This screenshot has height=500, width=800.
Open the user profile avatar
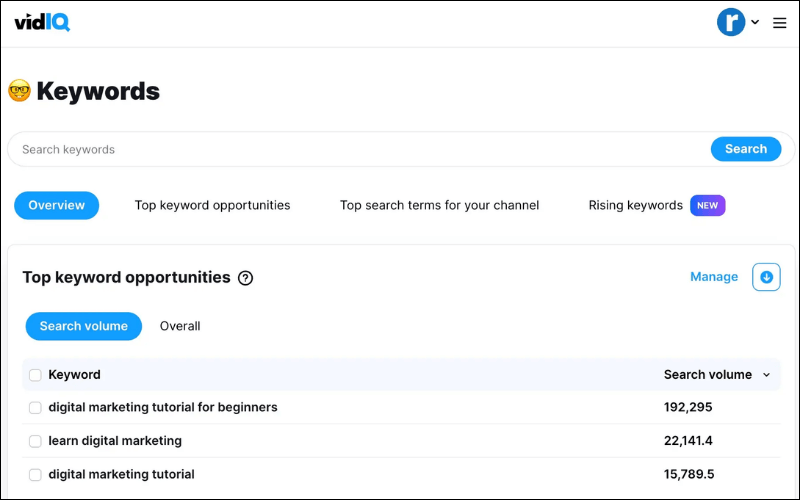pos(731,22)
